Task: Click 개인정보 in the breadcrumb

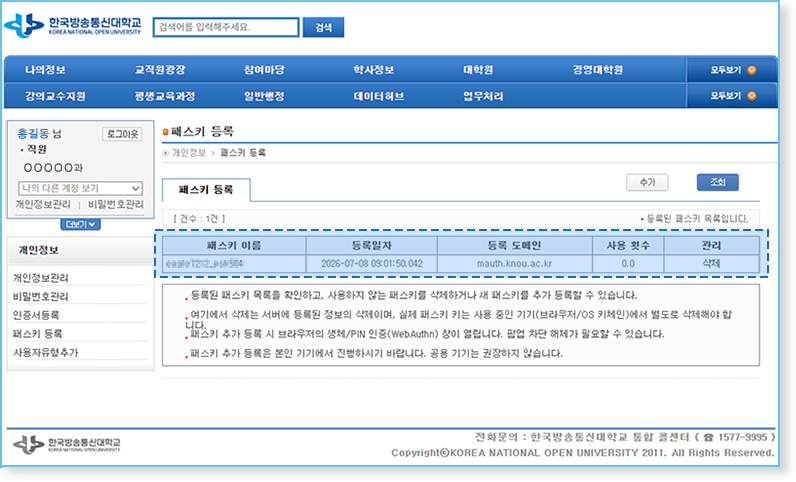Action: 189,153
